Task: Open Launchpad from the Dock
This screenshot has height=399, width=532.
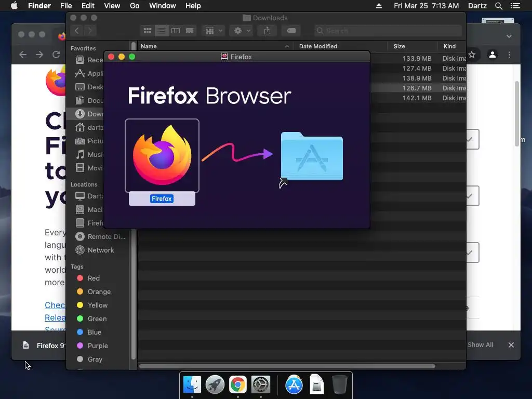Action: click(215, 385)
